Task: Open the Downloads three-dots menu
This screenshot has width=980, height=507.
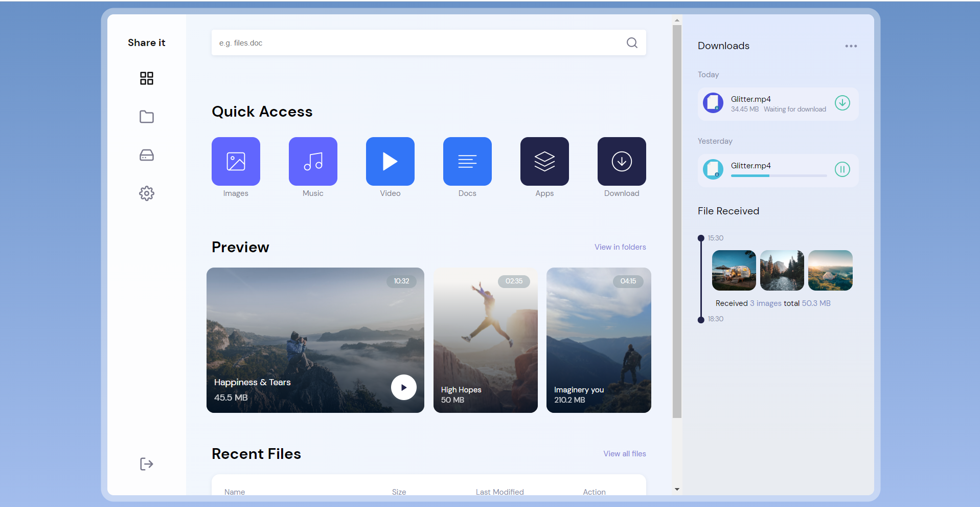Action: (851, 46)
